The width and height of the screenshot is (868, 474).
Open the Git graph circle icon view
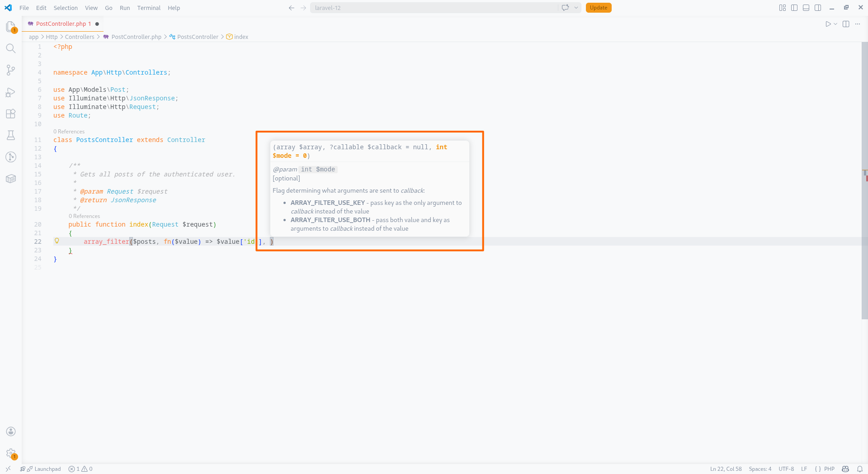point(11,157)
